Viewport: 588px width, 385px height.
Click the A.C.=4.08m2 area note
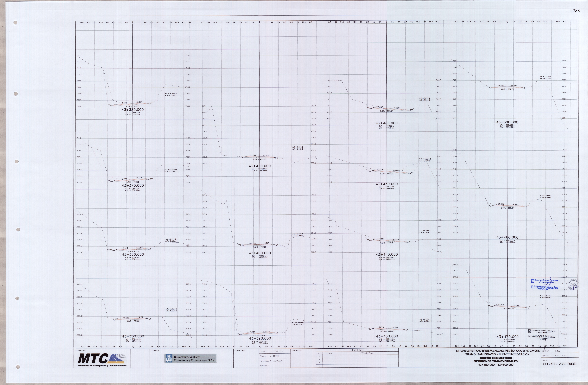click(x=545, y=196)
